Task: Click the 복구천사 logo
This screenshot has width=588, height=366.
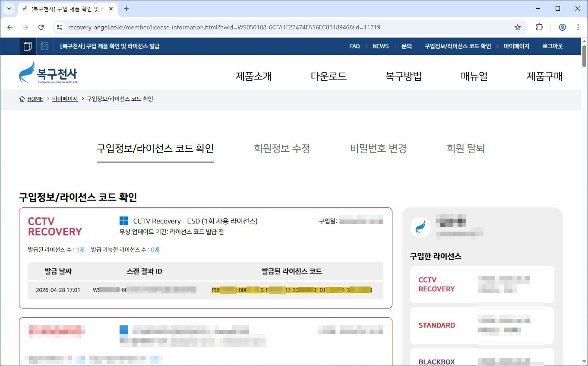Action: coord(48,73)
